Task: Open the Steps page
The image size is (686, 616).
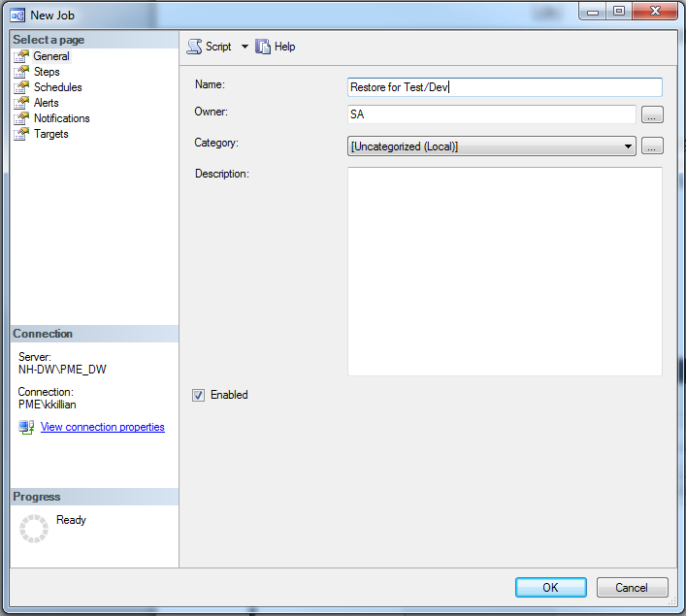Action: tap(47, 72)
